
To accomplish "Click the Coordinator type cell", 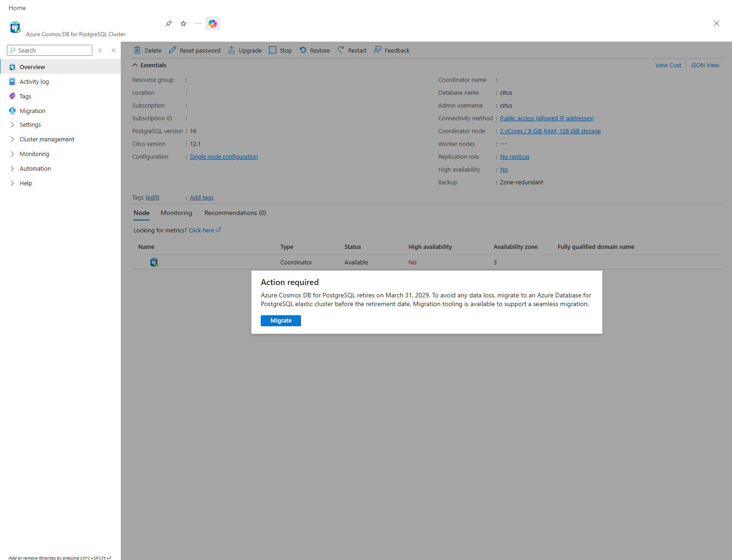I will coord(296,262).
